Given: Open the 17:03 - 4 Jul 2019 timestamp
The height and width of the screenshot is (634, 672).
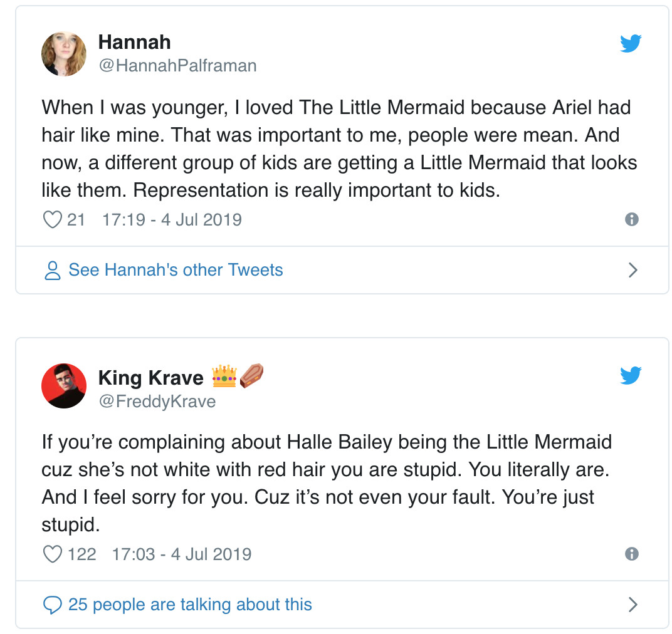Looking at the screenshot, I should pos(181,554).
